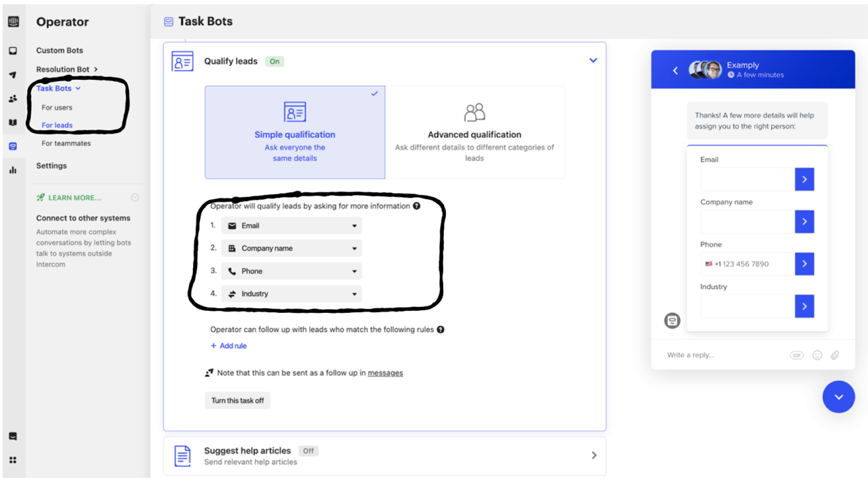868x484 pixels.
Task: Click the Add rule link
Action: click(228, 346)
